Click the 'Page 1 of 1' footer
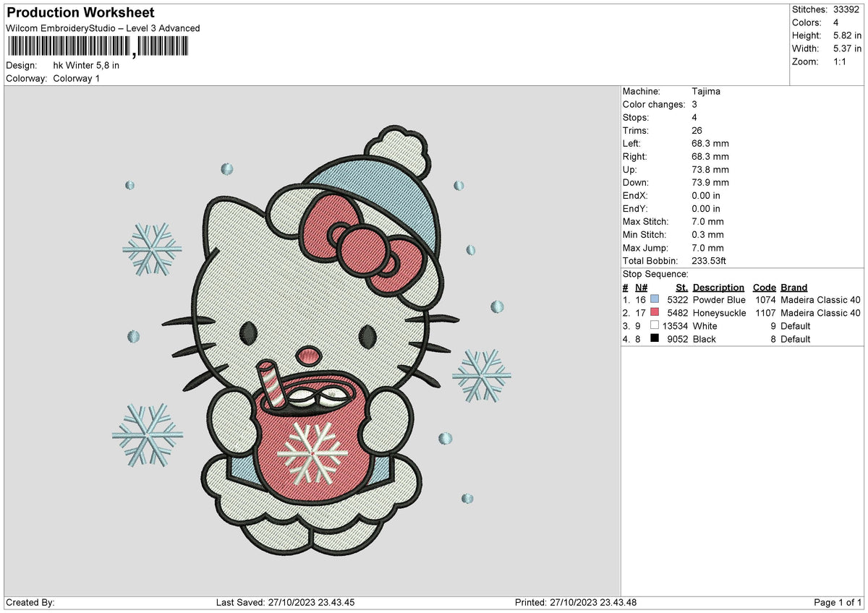The width and height of the screenshot is (868, 613). pos(838,603)
